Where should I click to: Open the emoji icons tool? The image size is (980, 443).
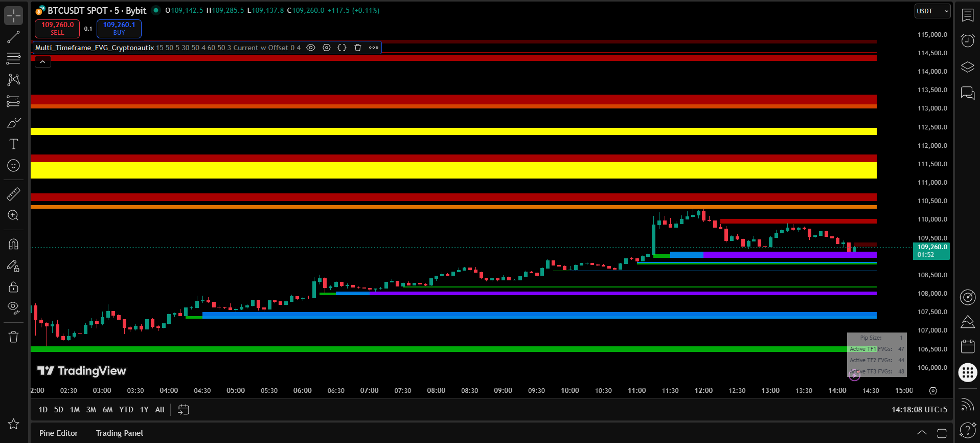13,166
